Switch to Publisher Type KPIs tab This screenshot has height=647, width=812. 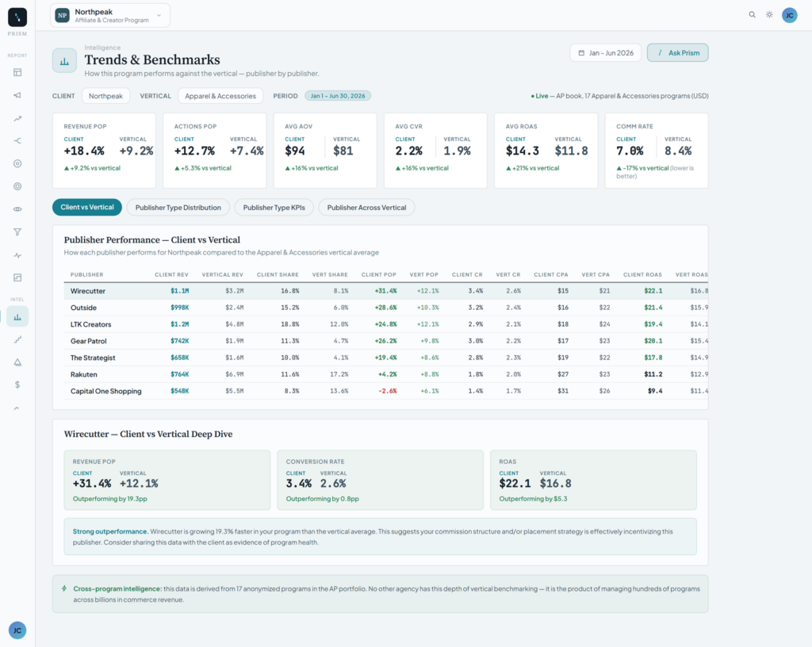pos(274,207)
